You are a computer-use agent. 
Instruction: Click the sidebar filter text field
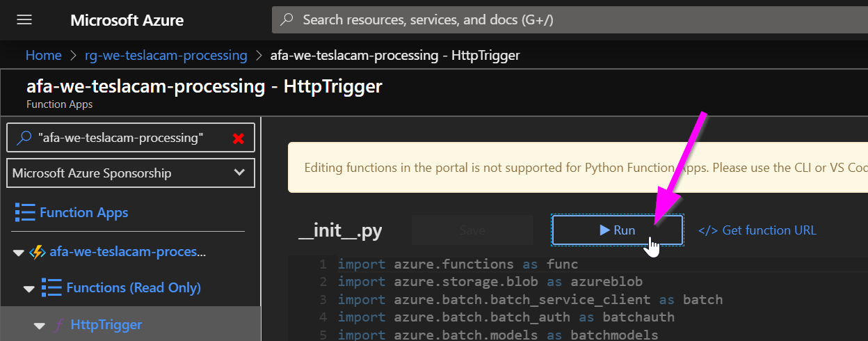tap(131, 138)
